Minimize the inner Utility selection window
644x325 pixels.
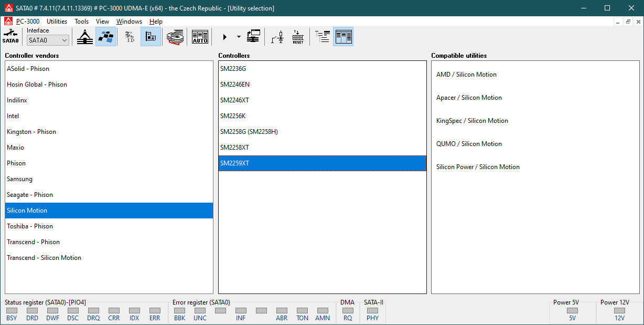tap(618, 22)
